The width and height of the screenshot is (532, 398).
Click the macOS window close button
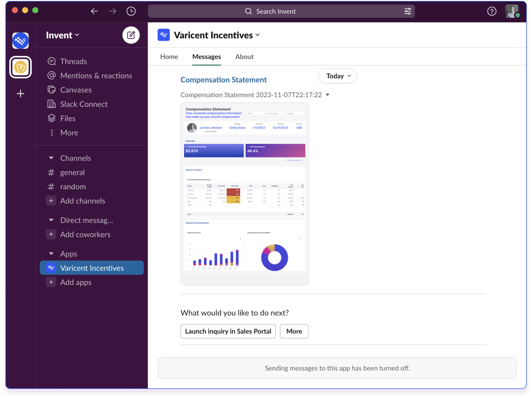(15, 10)
